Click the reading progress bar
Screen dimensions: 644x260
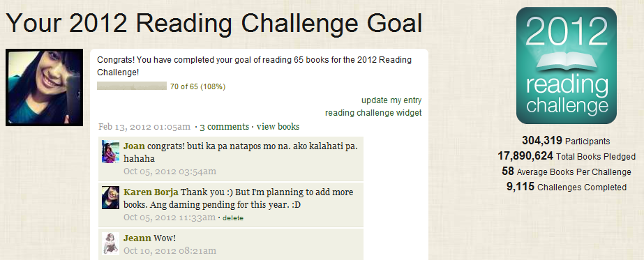tap(132, 86)
